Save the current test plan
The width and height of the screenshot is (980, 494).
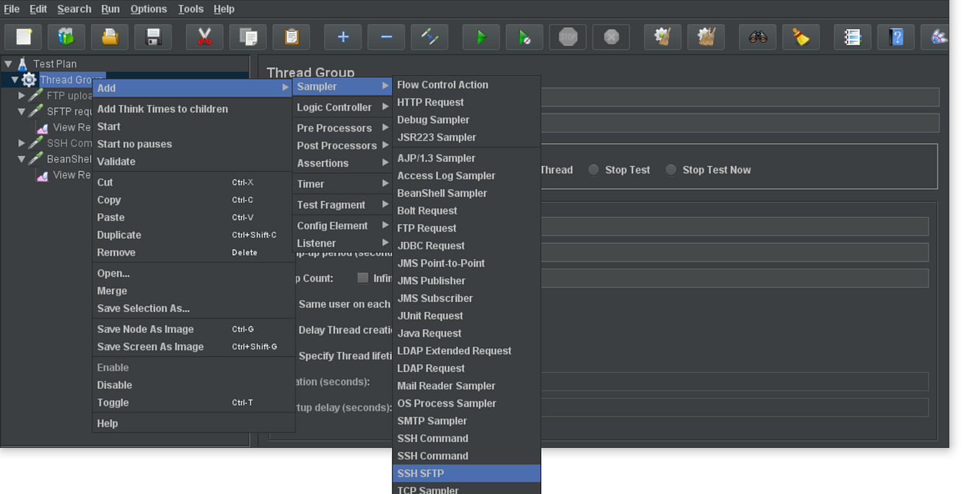point(152,36)
